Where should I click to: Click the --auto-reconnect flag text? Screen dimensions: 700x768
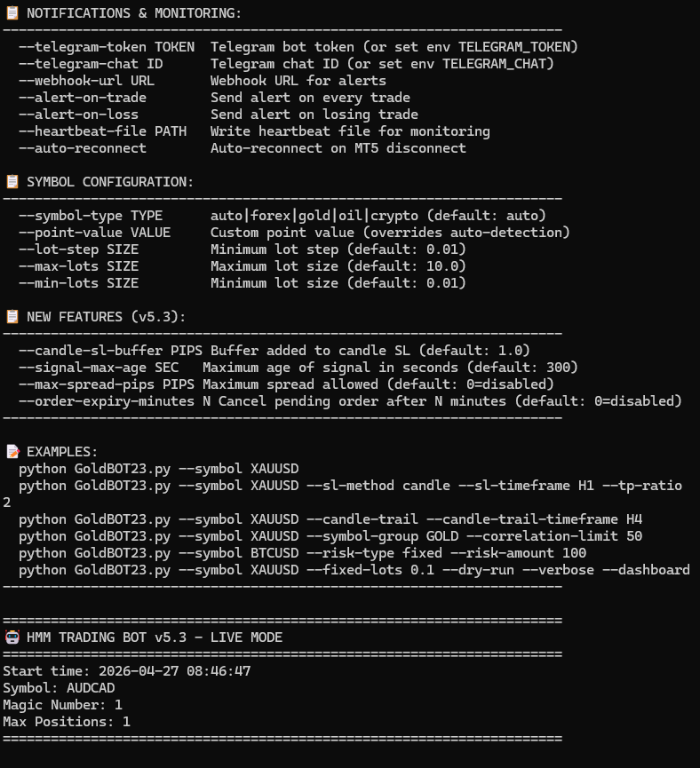tap(83, 147)
